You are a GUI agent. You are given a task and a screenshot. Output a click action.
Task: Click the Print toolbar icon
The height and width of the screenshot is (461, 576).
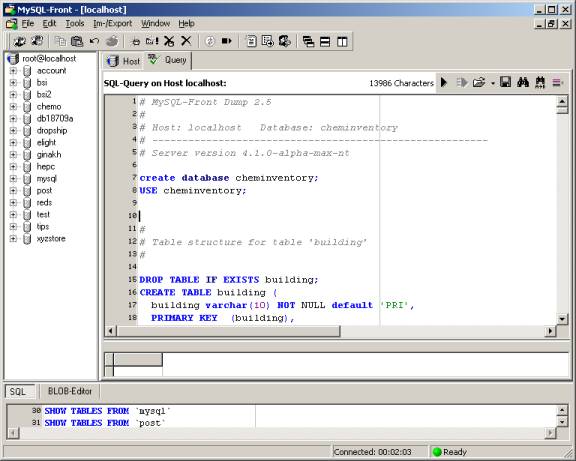click(x=112, y=41)
